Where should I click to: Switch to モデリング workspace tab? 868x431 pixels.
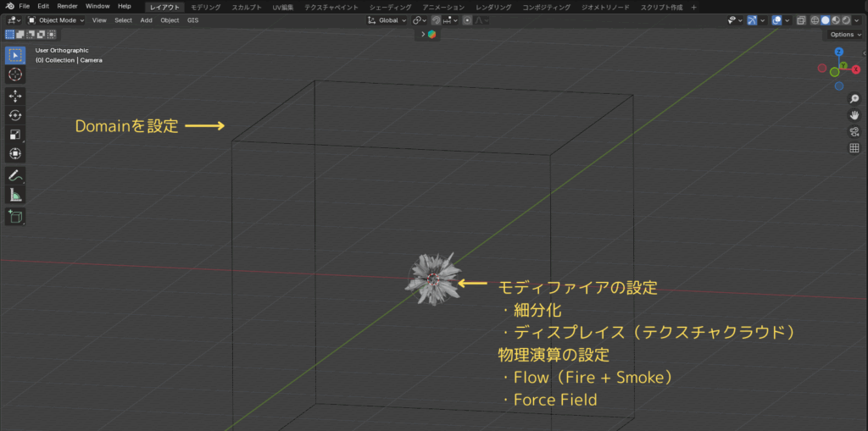[x=205, y=7]
